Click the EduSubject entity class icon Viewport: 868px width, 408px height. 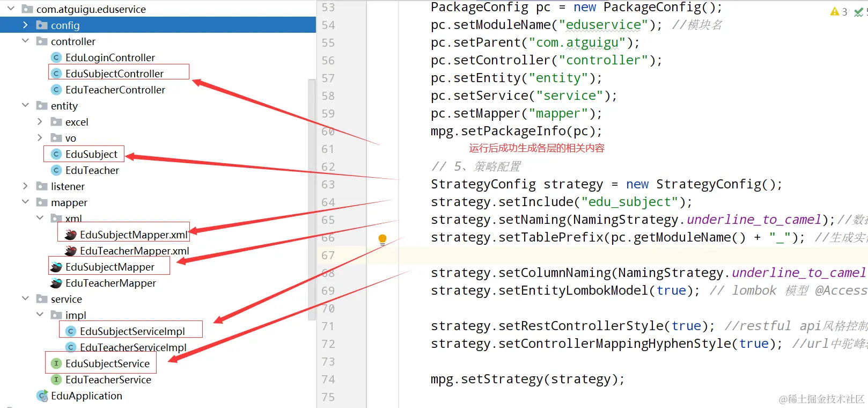point(56,154)
